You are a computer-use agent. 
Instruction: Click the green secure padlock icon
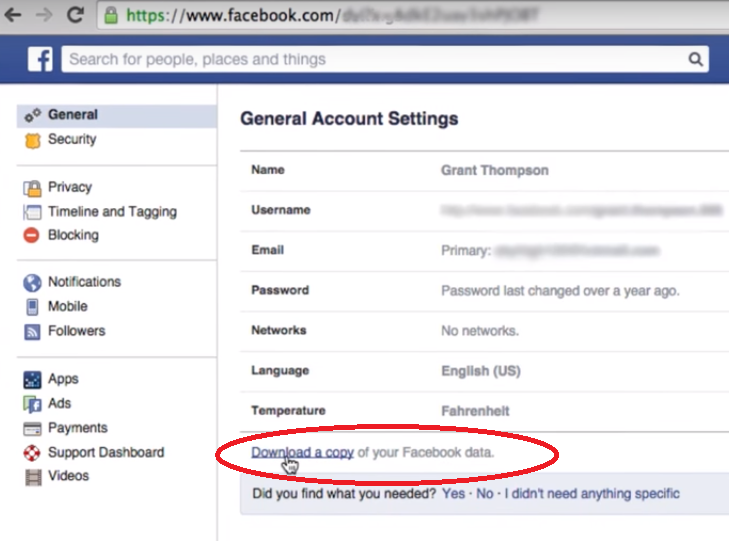pos(111,15)
